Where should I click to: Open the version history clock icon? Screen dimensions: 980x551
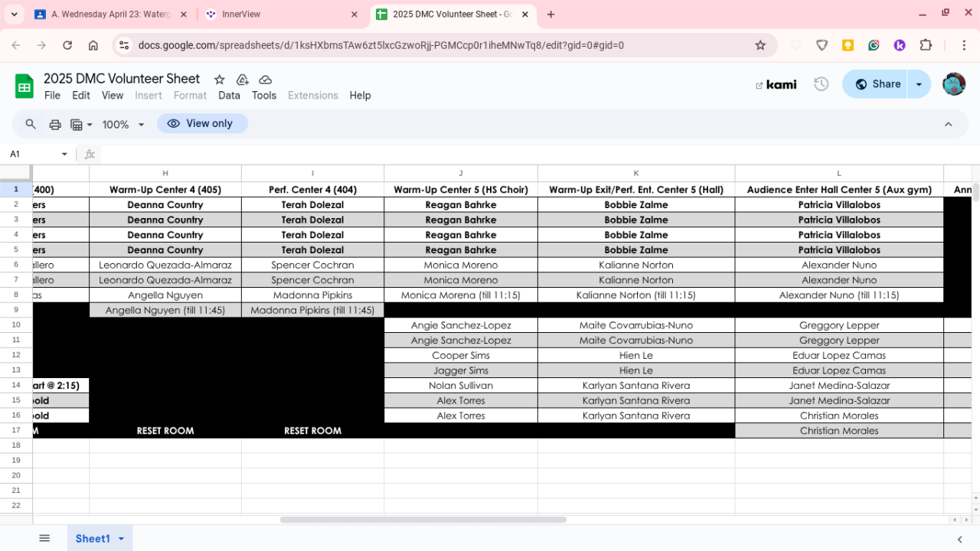tap(822, 84)
